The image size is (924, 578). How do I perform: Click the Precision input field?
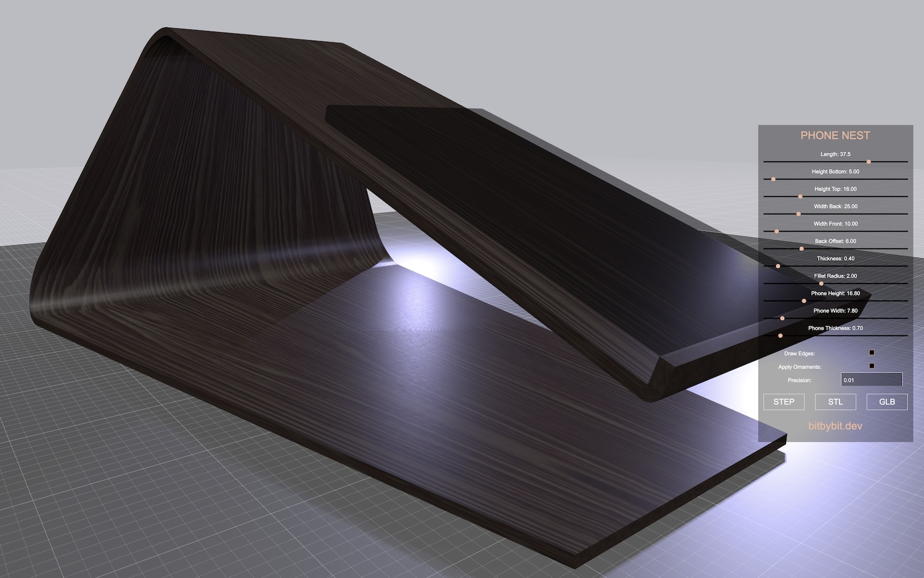(x=872, y=380)
